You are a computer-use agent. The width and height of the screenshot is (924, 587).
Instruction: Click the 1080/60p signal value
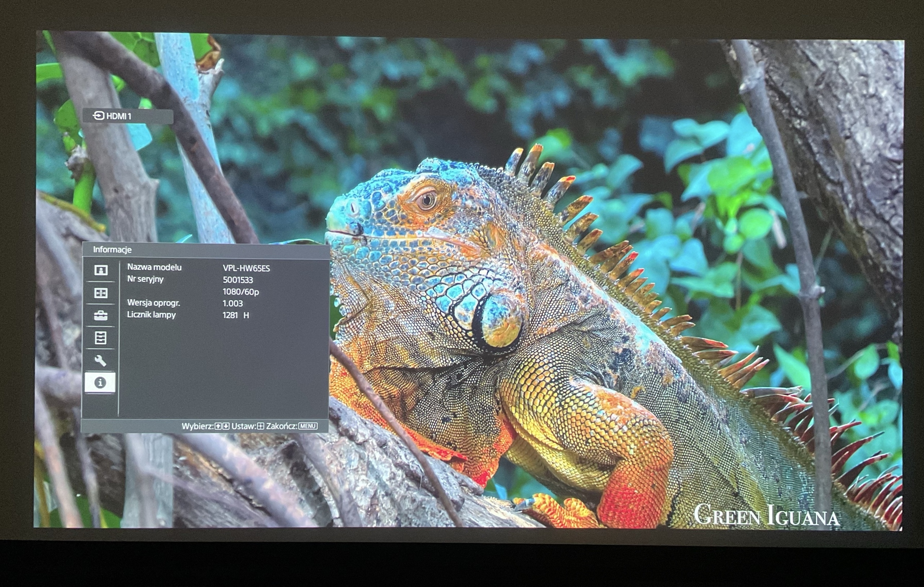[241, 292]
